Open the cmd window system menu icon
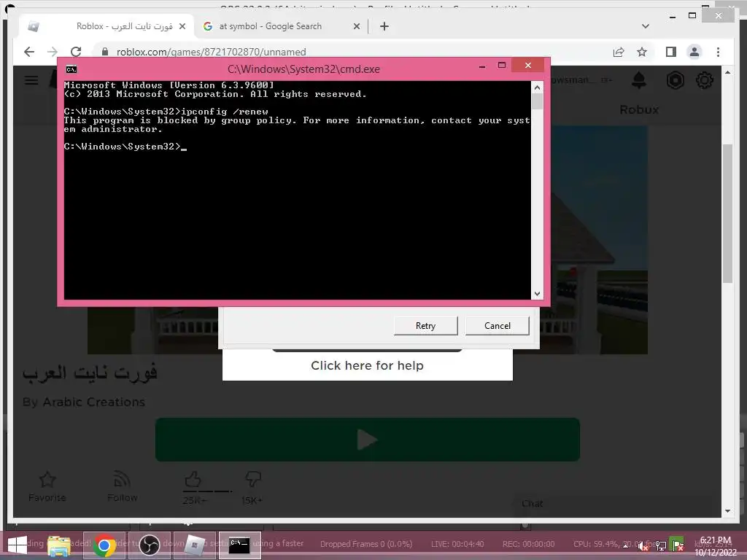747x560 pixels. click(x=71, y=69)
